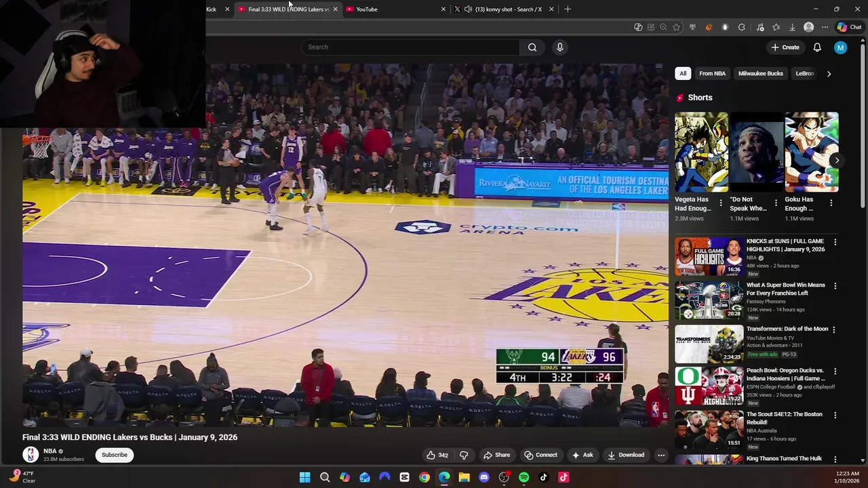Open the YouTube account avatar "M"

click(840, 47)
